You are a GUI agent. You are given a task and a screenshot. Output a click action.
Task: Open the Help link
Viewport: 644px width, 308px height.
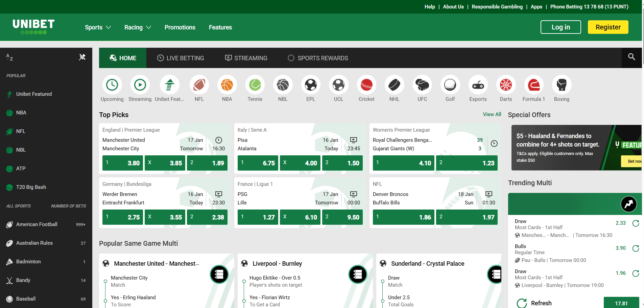tap(430, 7)
